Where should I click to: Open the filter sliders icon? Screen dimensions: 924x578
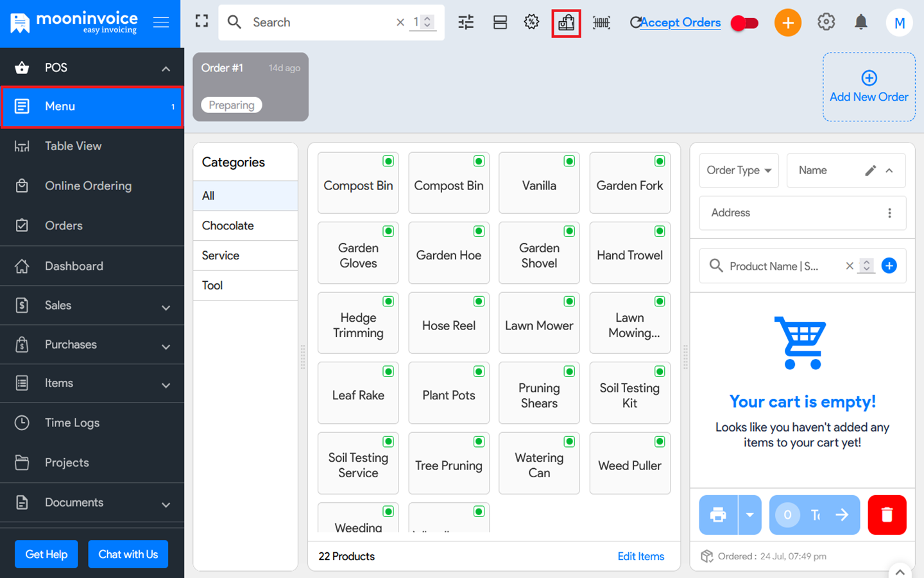click(x=466, y=22)
